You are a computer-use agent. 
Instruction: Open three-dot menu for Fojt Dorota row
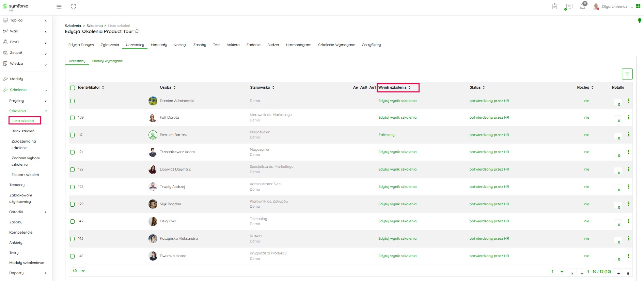tap(628, 117)
